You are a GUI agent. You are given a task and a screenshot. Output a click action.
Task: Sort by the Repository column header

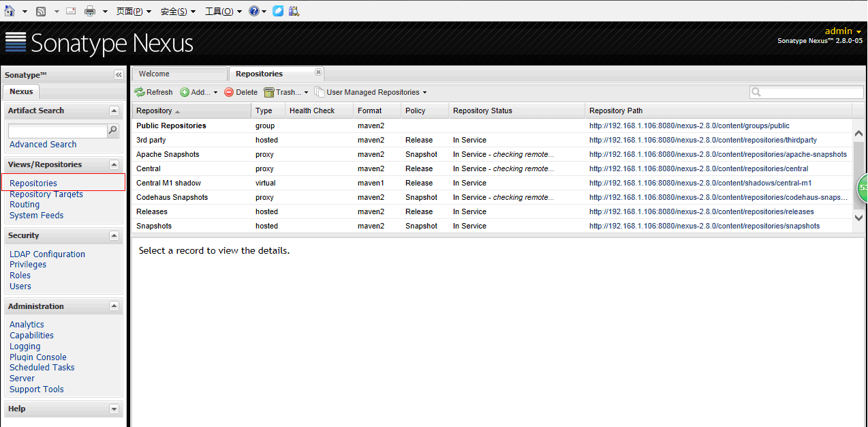tap(191, 111)
